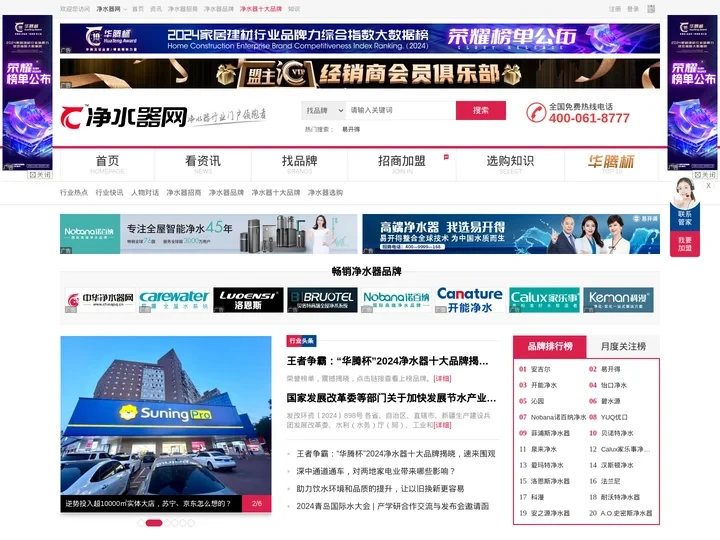Screen dimensions: 720x540
Task: Select 易开得 ranked 02 in brand ranking
Action: (611, 369)
